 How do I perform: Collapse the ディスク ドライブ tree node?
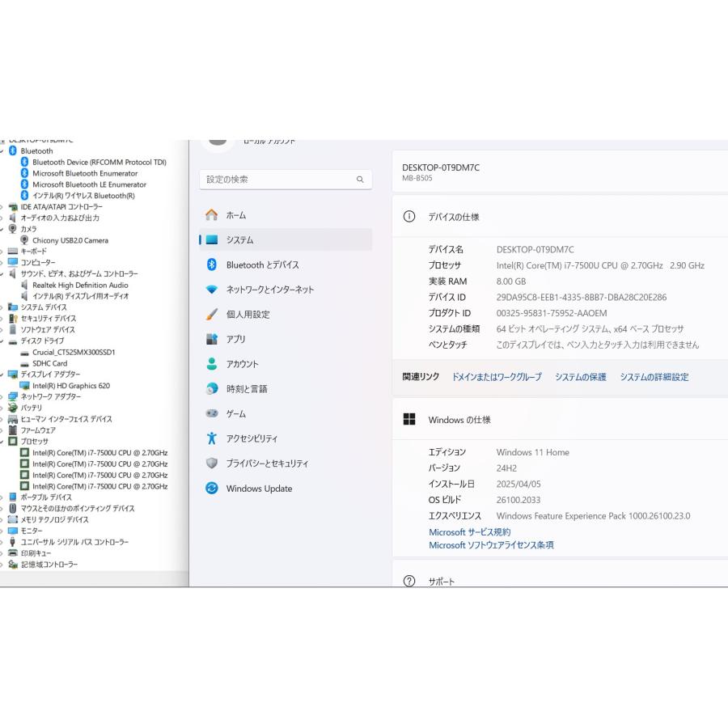[x=2, y=341]
